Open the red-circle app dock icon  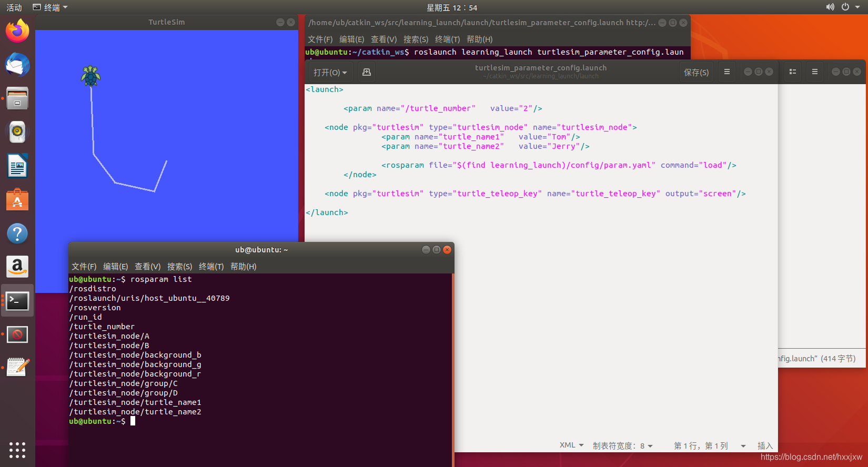tap(17, 334)
